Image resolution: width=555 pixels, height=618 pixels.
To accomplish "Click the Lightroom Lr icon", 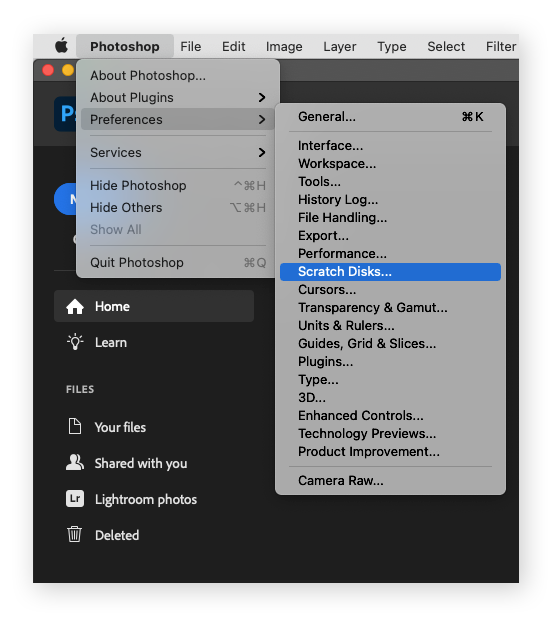I will pos(74,499).
